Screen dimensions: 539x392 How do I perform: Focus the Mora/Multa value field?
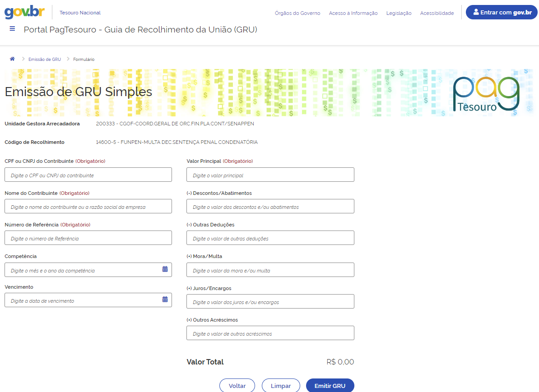coord(270,270)
